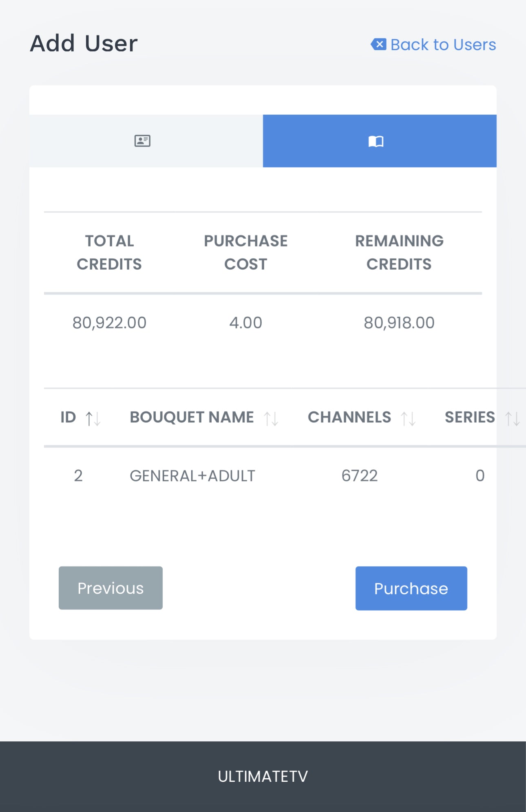The image size is (526, 812).
Task: Select the open book bouquets tab
Action: [x=376, y=141]
